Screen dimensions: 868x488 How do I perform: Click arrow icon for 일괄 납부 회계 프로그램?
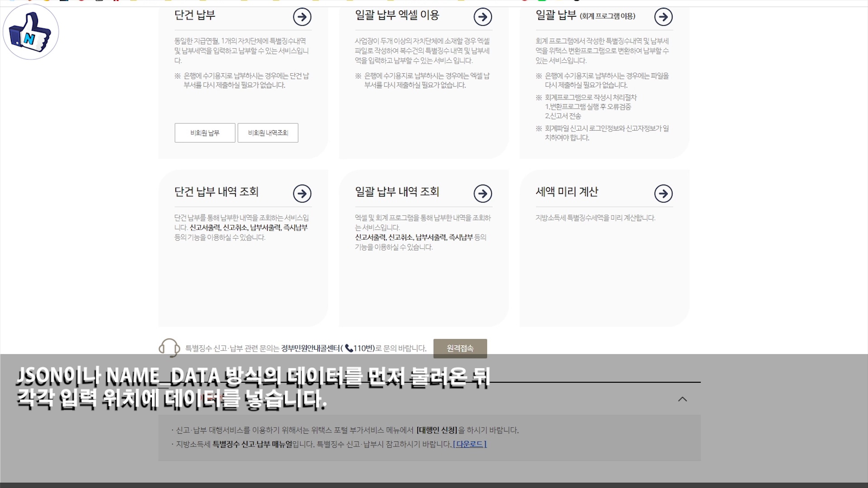[x=663, y=17]
